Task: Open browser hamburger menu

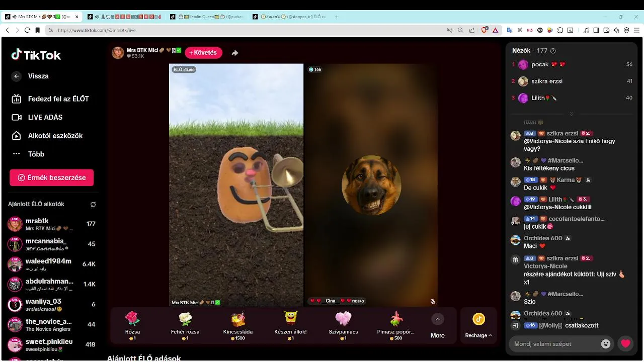Action: pos(637,30)
